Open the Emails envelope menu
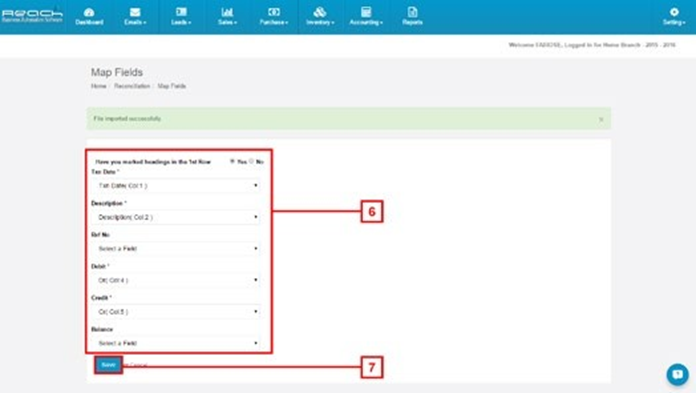 135,12
